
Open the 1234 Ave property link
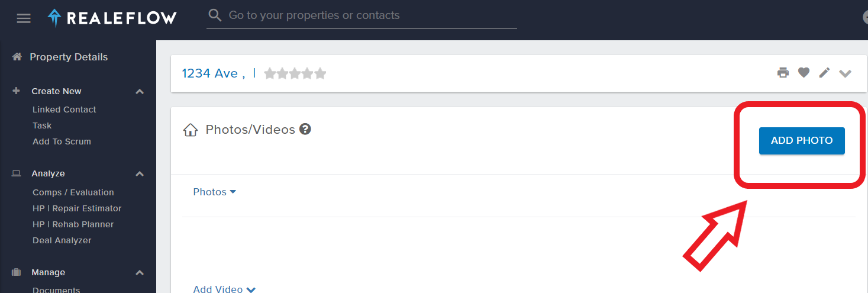pyautogui.click(x=213, y=73)
